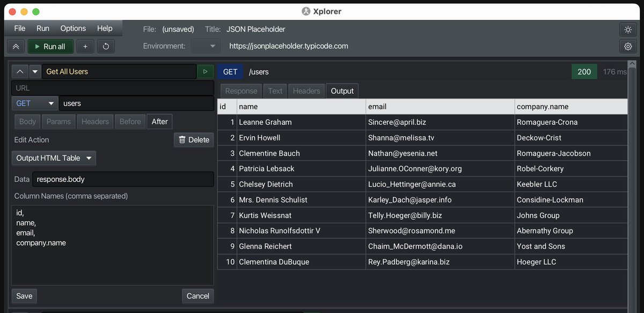Click the 200 status code badge
The image size is (644, 313).
pos(584,72)
